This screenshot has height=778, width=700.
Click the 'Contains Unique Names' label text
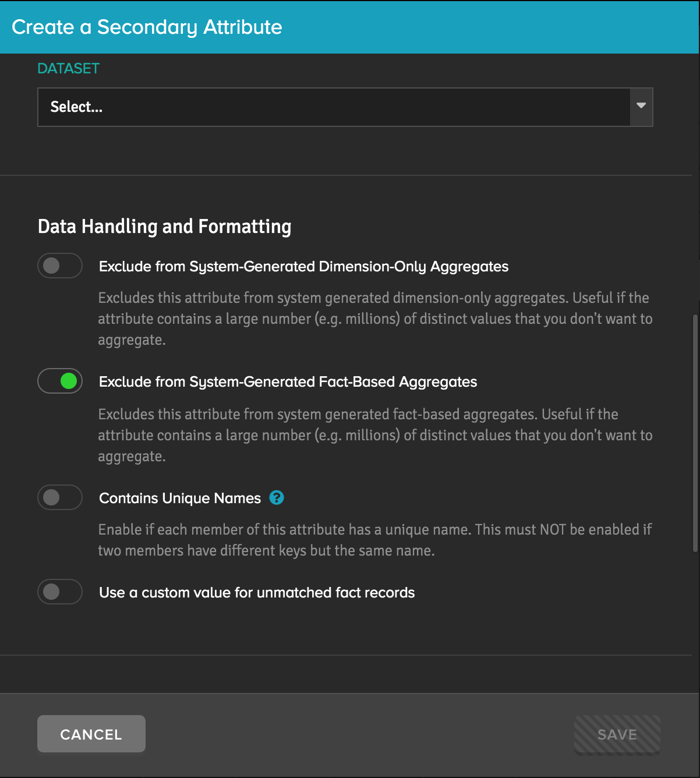coord(180,498)
